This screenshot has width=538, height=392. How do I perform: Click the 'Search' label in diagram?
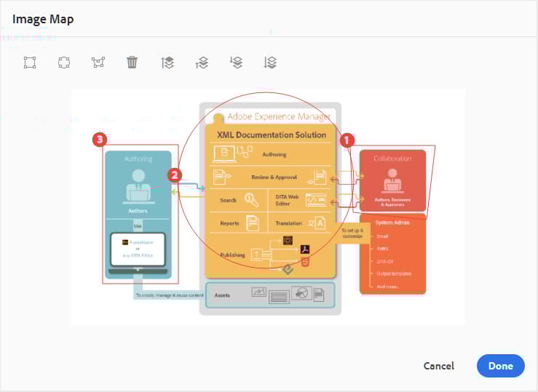[x=228, y=200]
